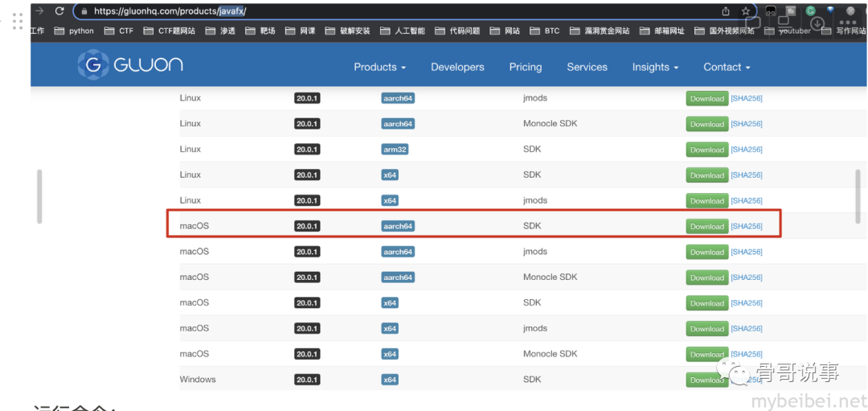Open SHA256 link for Linux x64 SDK
Viewport: 868px width, 411px height.
746,175
